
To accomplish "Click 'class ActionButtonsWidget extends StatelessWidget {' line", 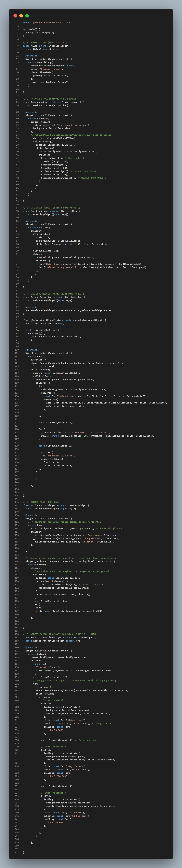I will [x=56, y=505].
